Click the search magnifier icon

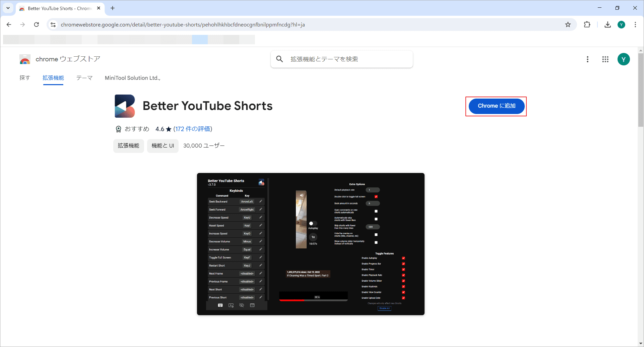279,59
